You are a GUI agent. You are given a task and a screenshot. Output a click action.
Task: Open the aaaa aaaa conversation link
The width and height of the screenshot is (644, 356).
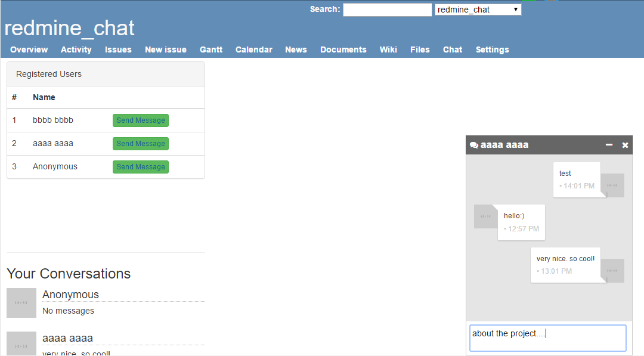click(67, 338)
